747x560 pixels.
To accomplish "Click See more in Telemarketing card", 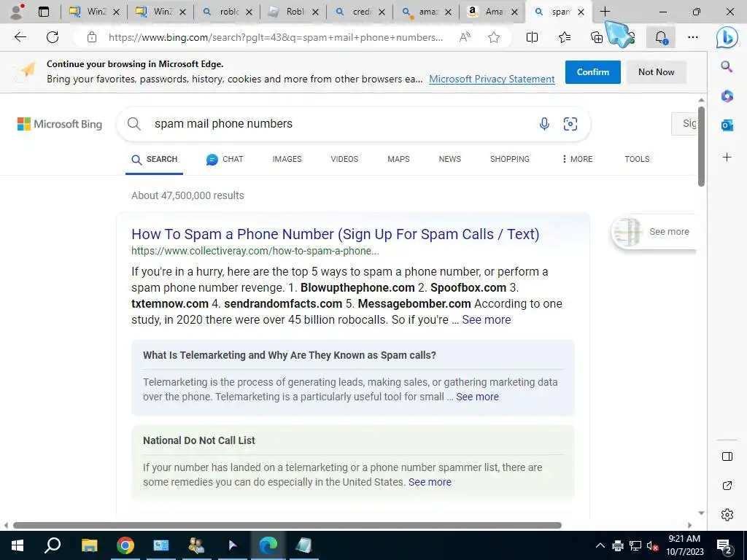I will pos(477,397).
